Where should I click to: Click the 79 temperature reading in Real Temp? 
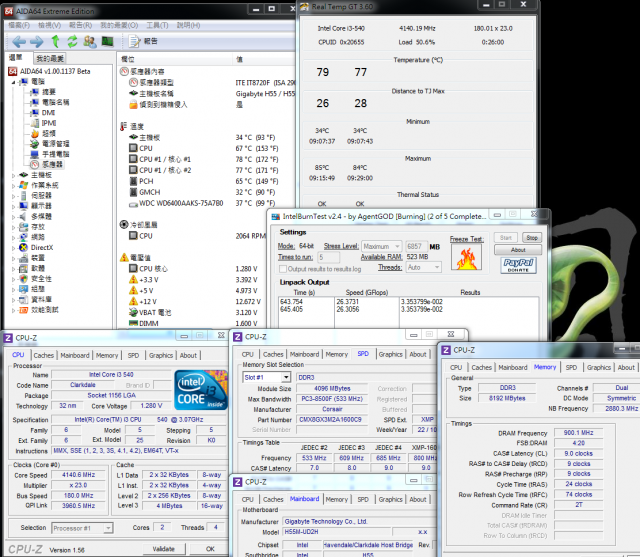322,72
